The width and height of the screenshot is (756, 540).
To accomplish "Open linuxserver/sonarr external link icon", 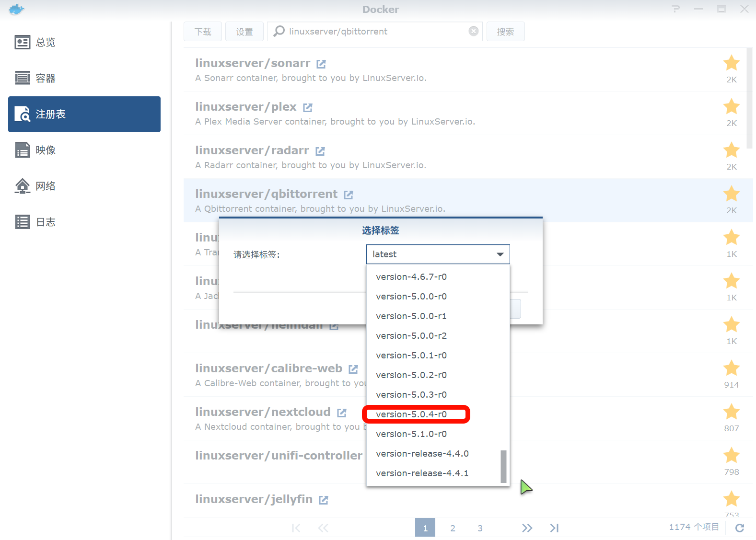I will [x=321, y=64].
